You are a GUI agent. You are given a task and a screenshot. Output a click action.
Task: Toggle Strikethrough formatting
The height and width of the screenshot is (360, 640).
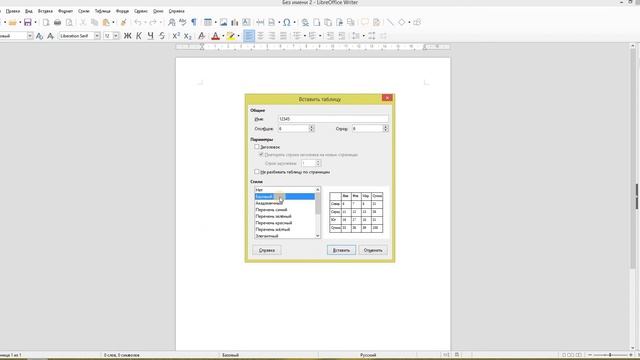(x=162, y=36)
